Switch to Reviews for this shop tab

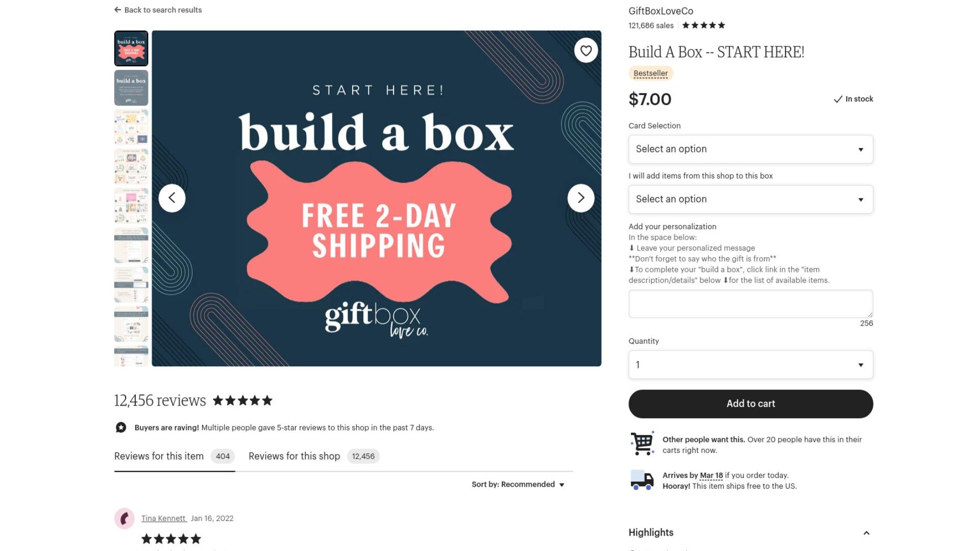(314, 456)
